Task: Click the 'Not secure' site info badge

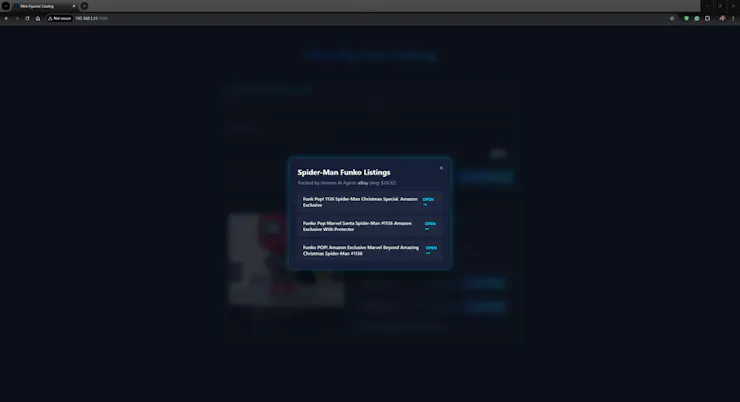Action: coord(59,18)
